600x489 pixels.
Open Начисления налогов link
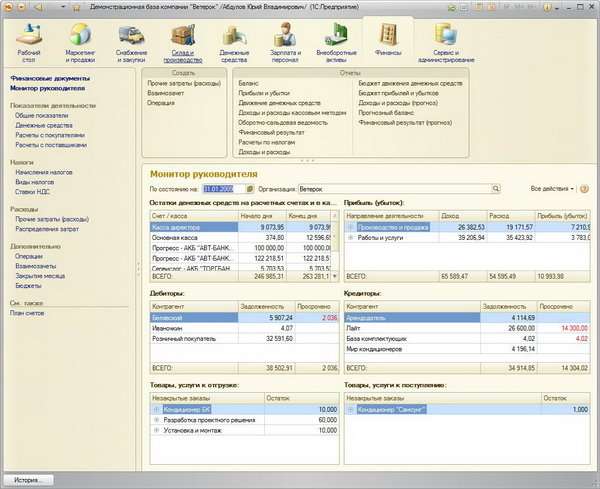[x=44, y=172]
